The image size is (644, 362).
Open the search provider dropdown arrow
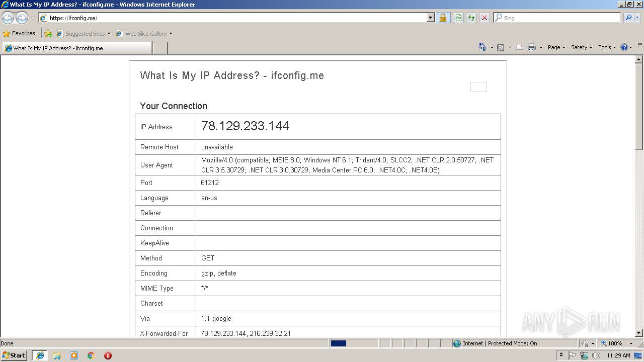(x=637, y=18)
